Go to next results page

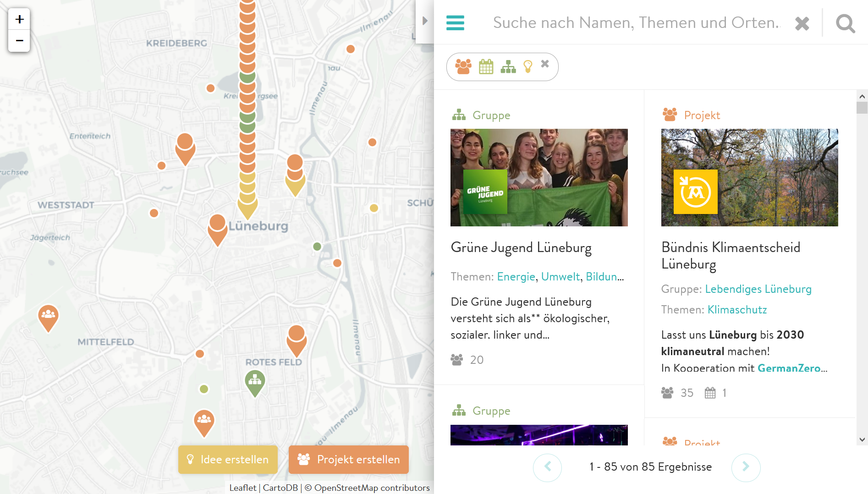(746, 467)
